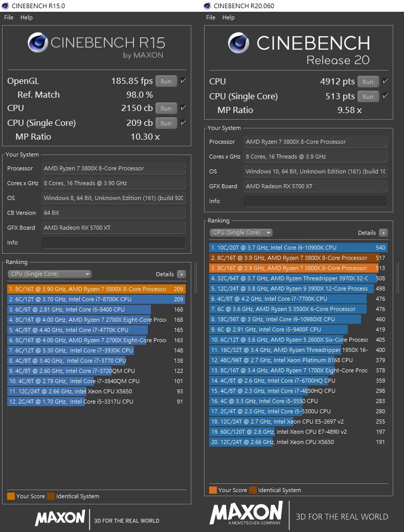Click the Maxon logo in the R15 window

coord(60,518)
